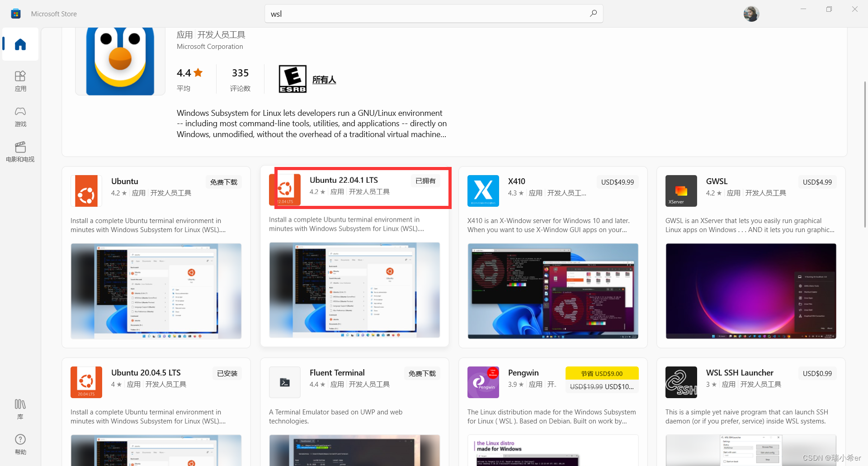Image resolution: width=868 pixels, height=466 pixels.
Task: Click 免费下载 button for Ubuntu
Action: [224, 182]
